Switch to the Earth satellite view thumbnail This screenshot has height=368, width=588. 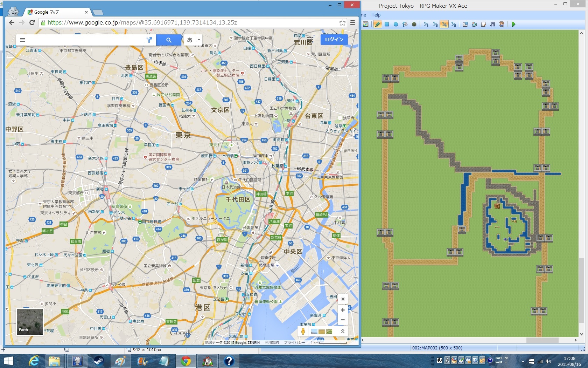point(30,322)
